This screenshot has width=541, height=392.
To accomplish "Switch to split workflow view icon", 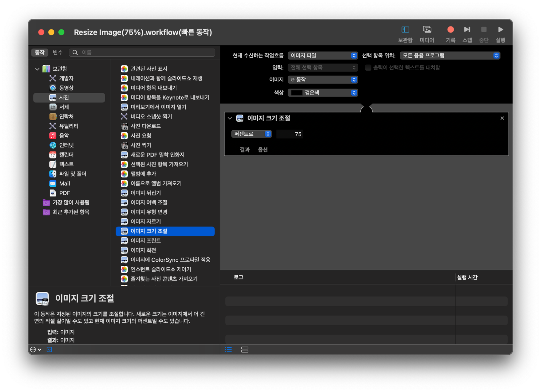I will [245, 349].
